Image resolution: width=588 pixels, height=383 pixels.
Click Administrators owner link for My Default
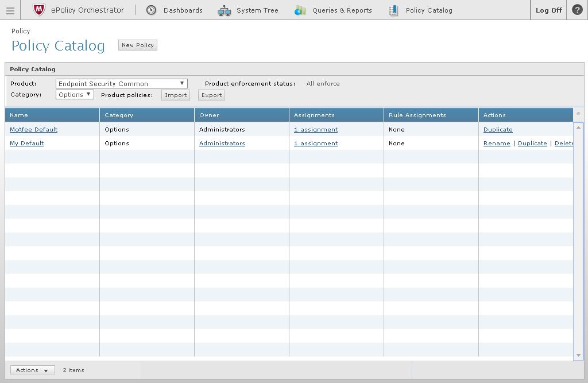coord(222,144)
